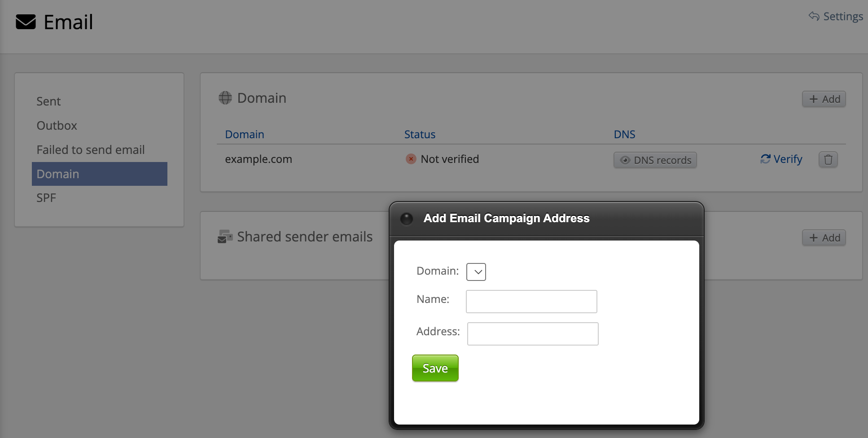Open the Sent folder in sidebar
The width and height of the screenshot is (868, 438).
(48, 101)
